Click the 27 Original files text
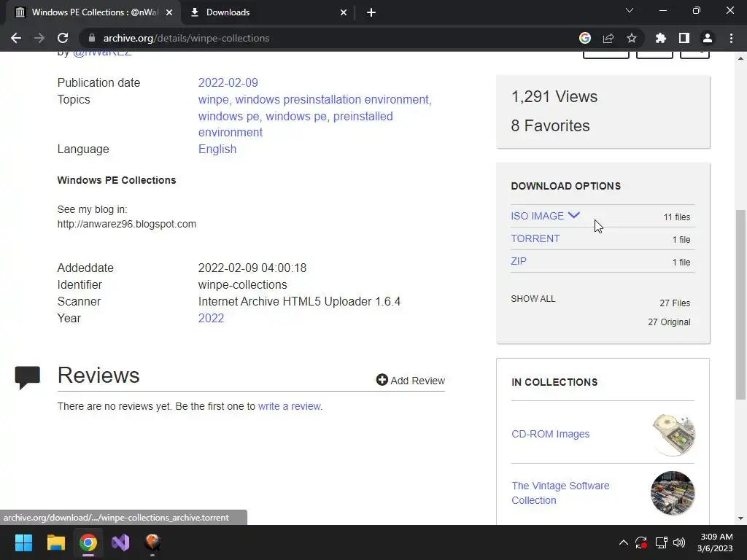Image resolution: width=747 pixels, height=560 pixels. (669, 322)
